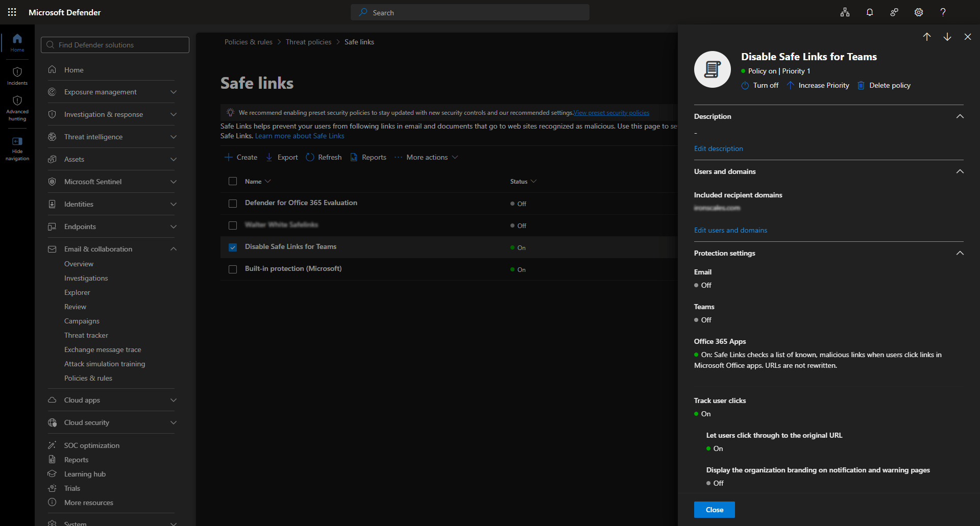Sort by Name column header
Screen dimensions: 980x526
pos(258,181)
